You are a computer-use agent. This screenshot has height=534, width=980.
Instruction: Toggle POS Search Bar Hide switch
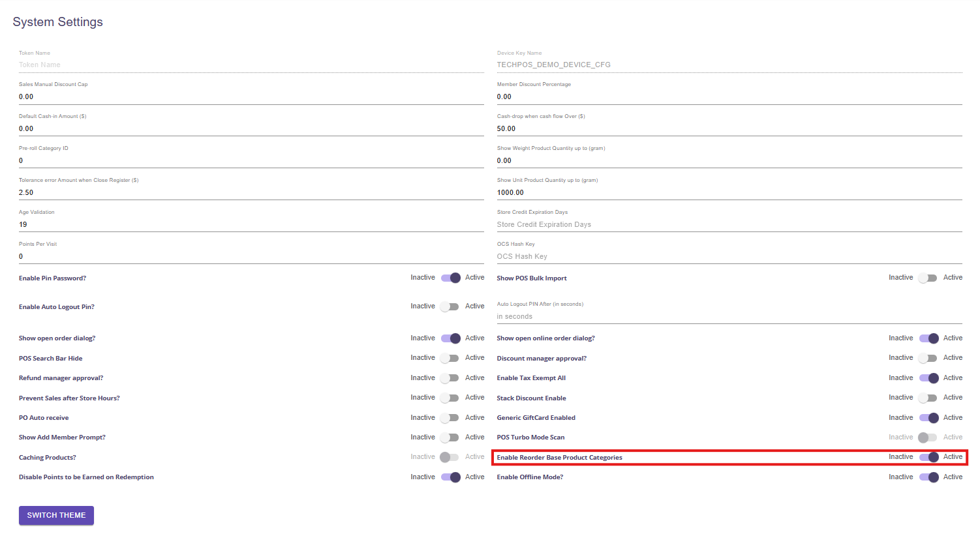pyautogui.click(x=450, y=358)
